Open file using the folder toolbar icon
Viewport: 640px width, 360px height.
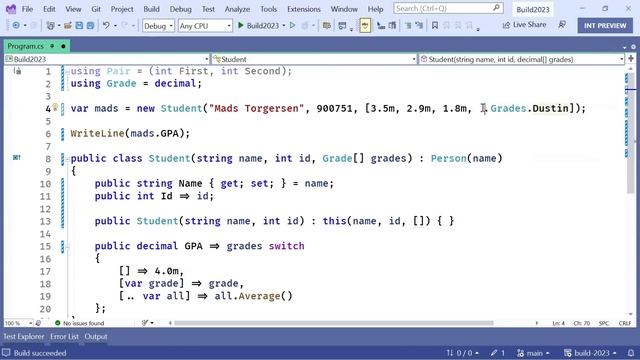(68, 25)
